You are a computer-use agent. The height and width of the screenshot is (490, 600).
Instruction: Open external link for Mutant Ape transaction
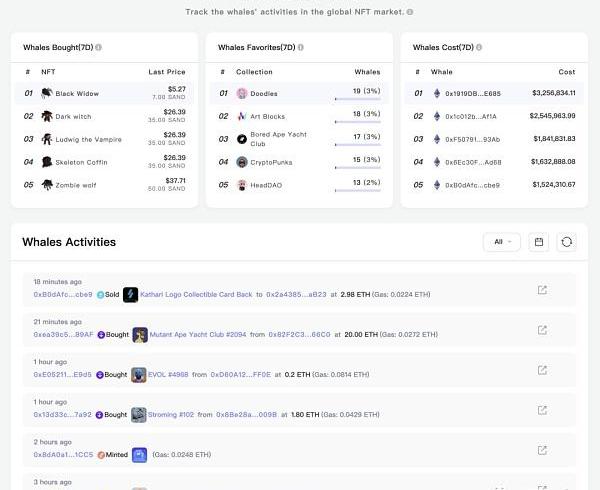[x=542, y=330]
